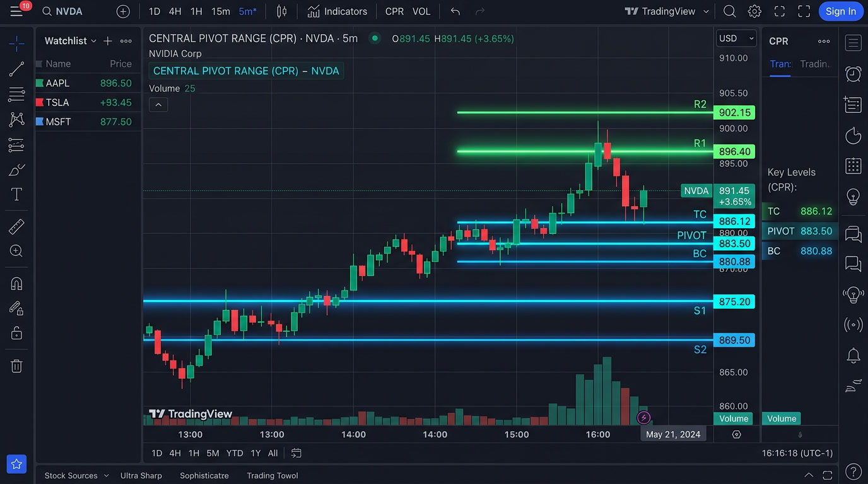
Task: Open chart settings gear
Action: pyautogui.click(x=754, y=11)
